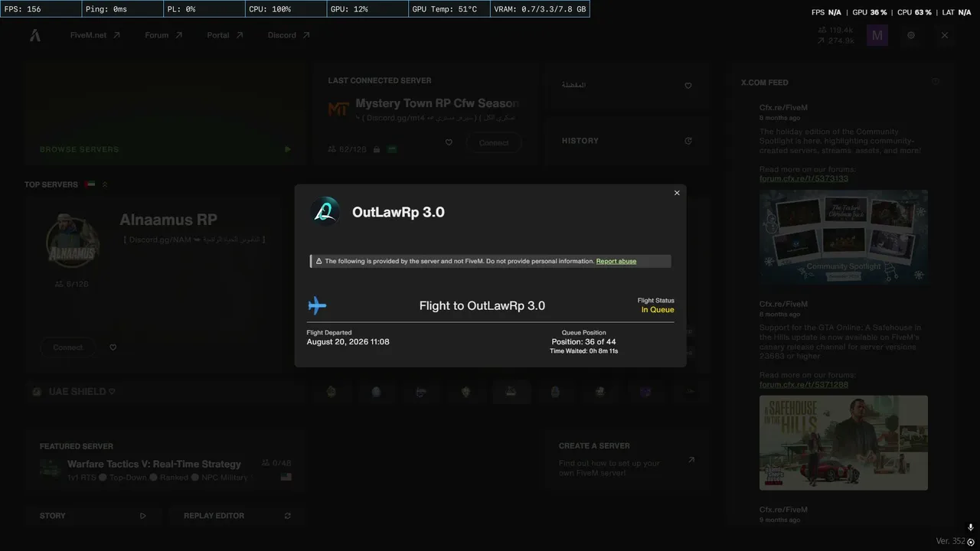Viewport: 980px width, 551px height.
Task: Select the highlighted fifth top server icon
Action: click(x=511, y=392)
